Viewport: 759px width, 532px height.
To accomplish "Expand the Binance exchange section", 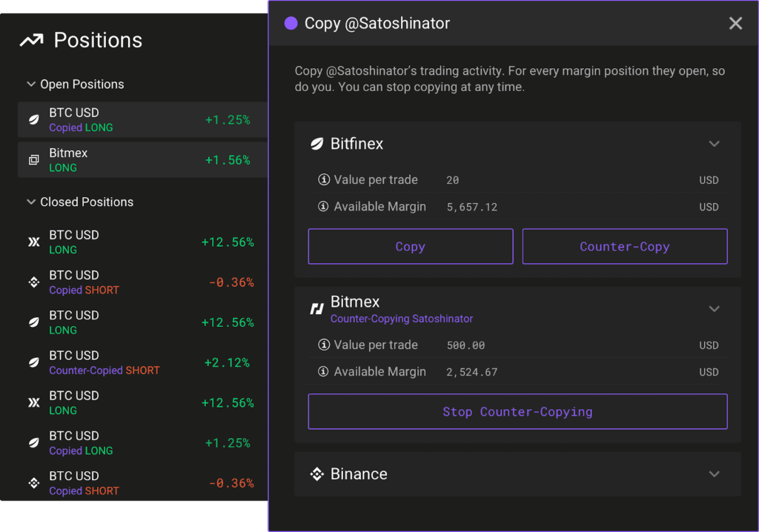I will tap(714, 474).
